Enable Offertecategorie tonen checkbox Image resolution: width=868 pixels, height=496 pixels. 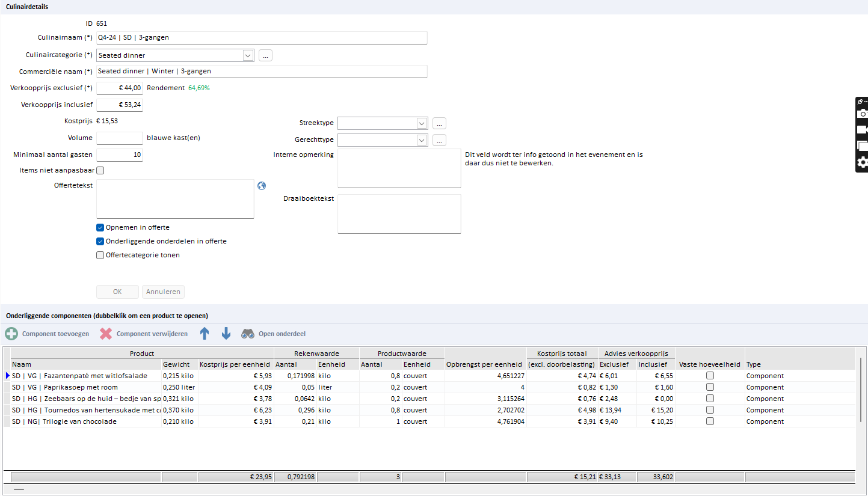coord(100,255)
